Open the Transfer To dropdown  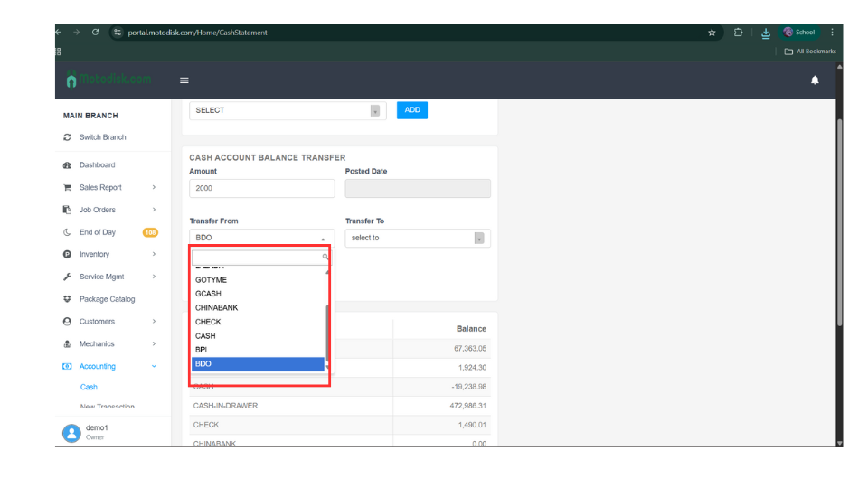click(417, 239)
